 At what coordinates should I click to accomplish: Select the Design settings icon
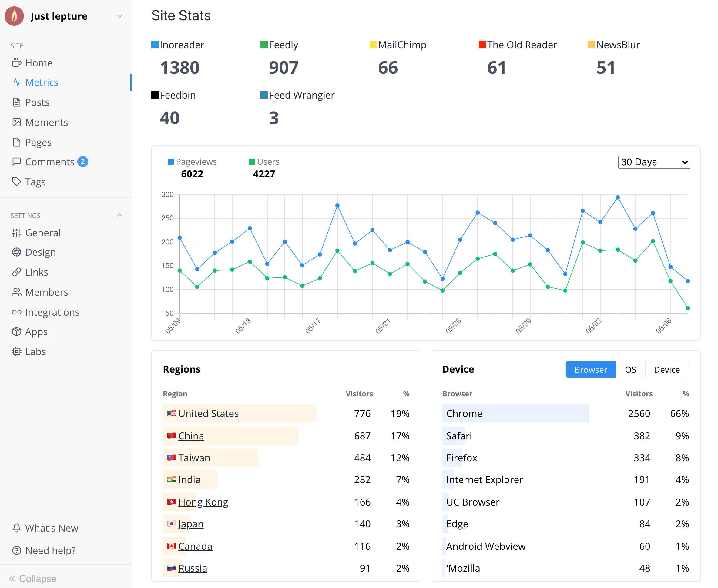pyautogui.click(x=17, y=252)
